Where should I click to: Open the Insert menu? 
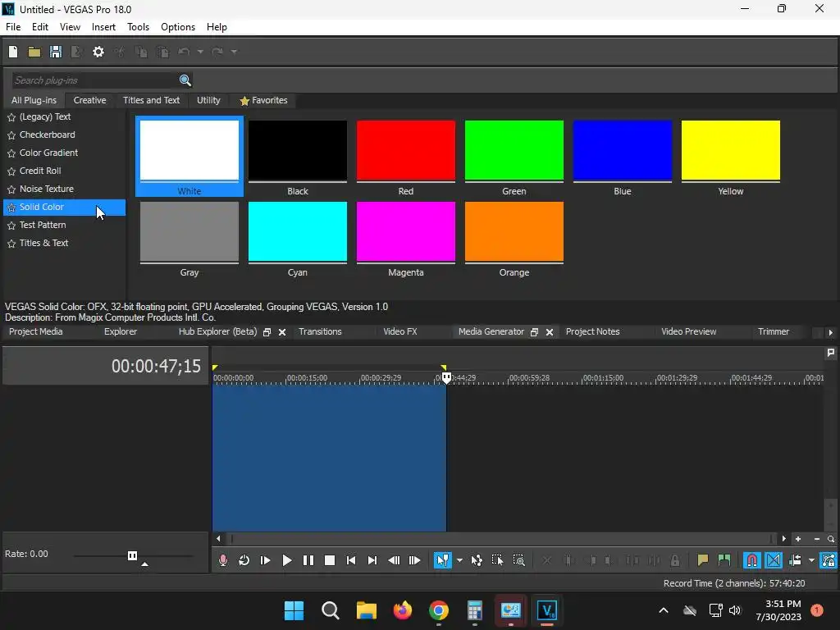coord(103,27)
